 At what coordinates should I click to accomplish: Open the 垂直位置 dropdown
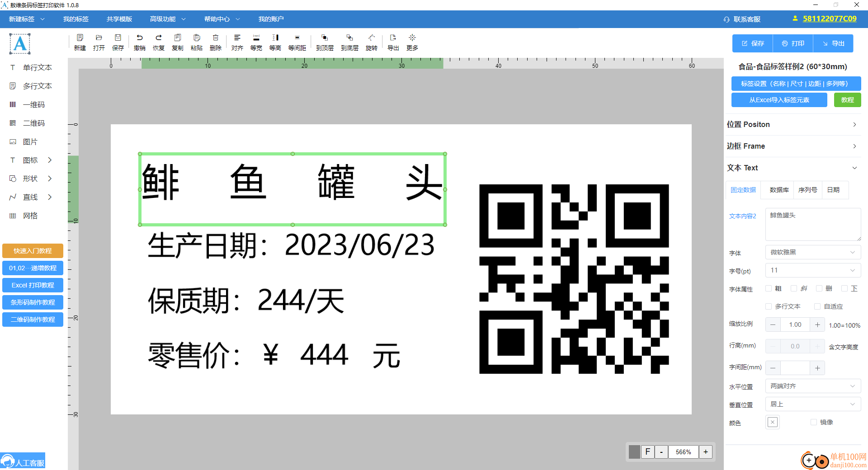coord(813,404)
